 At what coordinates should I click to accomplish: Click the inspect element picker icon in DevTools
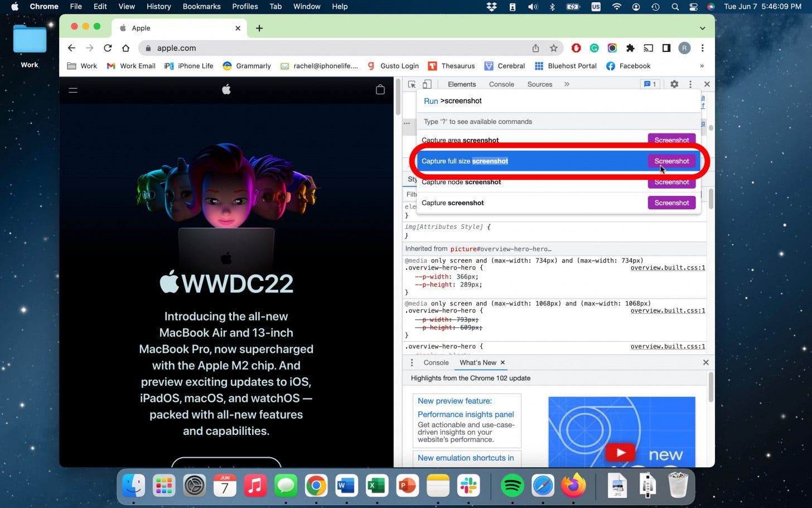point(412,84)
